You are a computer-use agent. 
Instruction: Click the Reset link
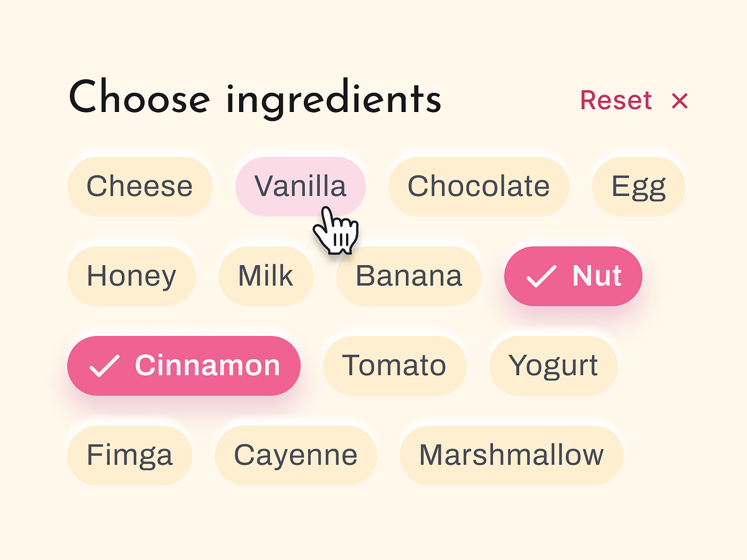(616, 100)
